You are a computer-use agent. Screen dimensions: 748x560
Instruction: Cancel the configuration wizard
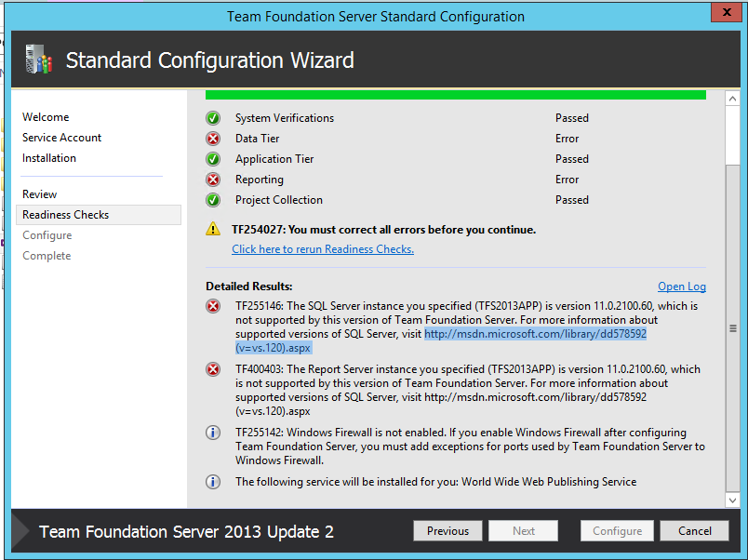[x=695, y=531]
